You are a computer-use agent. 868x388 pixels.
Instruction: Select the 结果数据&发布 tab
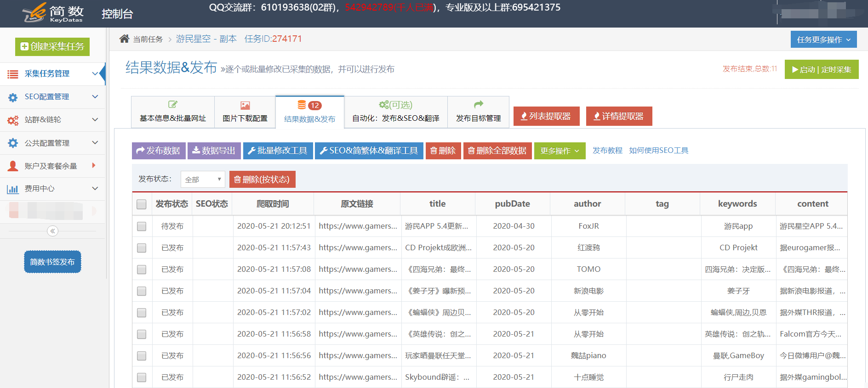coord(310,112)
